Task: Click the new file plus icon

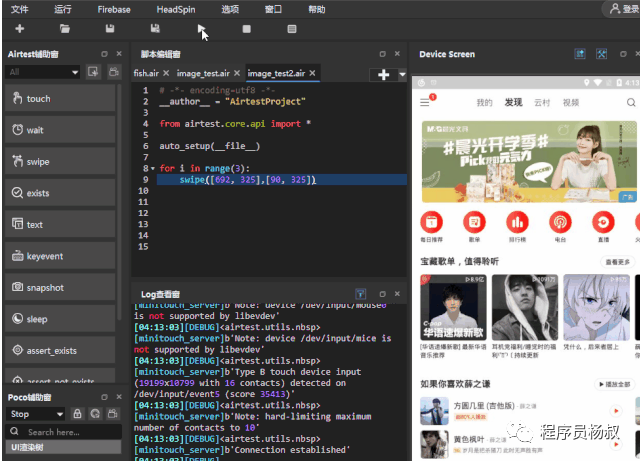Action: point(20,30)
